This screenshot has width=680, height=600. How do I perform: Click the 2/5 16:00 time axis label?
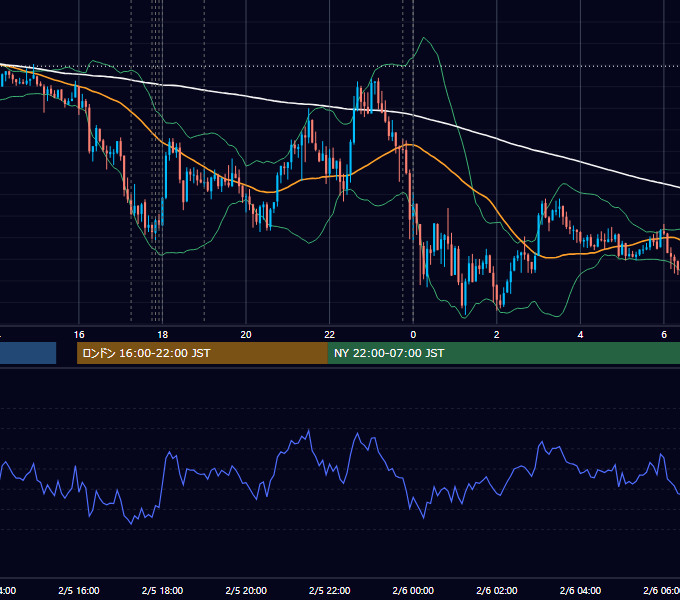coord(79,590)
